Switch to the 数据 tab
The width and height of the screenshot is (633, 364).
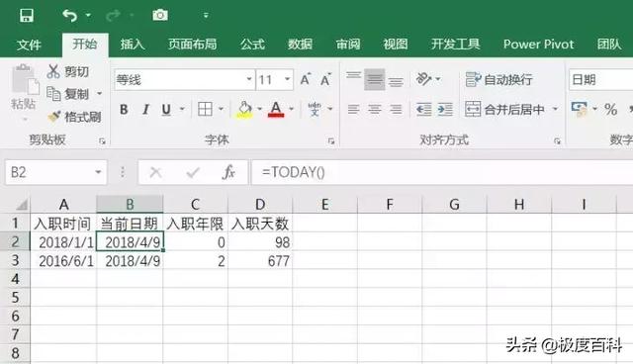click(x=300, y=44)
